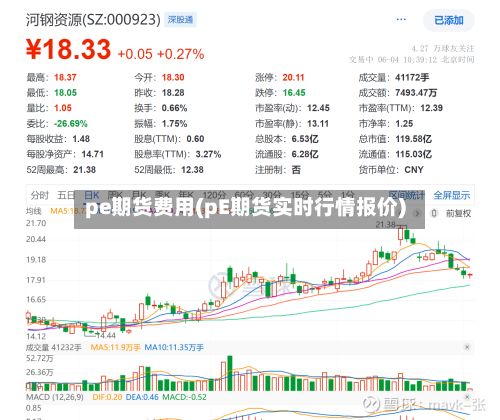500x420 pixels.
Task: Click the 昨收 value 18.28
Action: (x=173, y=93)
